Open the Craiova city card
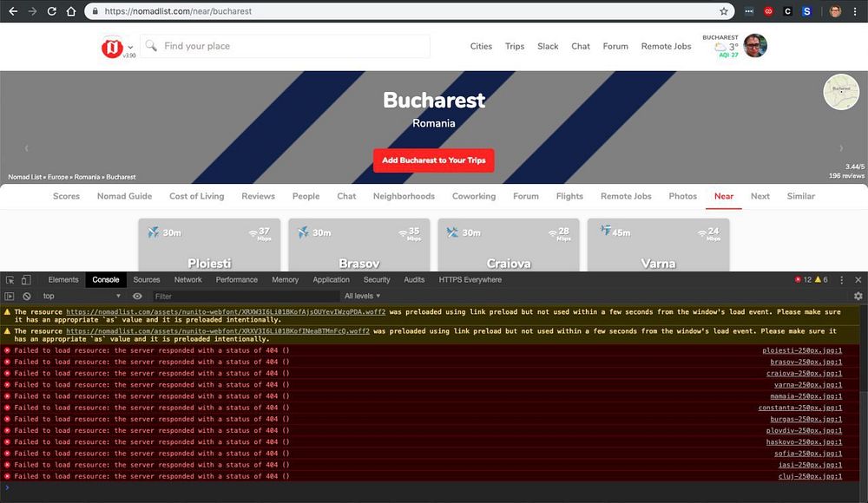The width and height of the screenshot is (868, 503). click(509, 245)
